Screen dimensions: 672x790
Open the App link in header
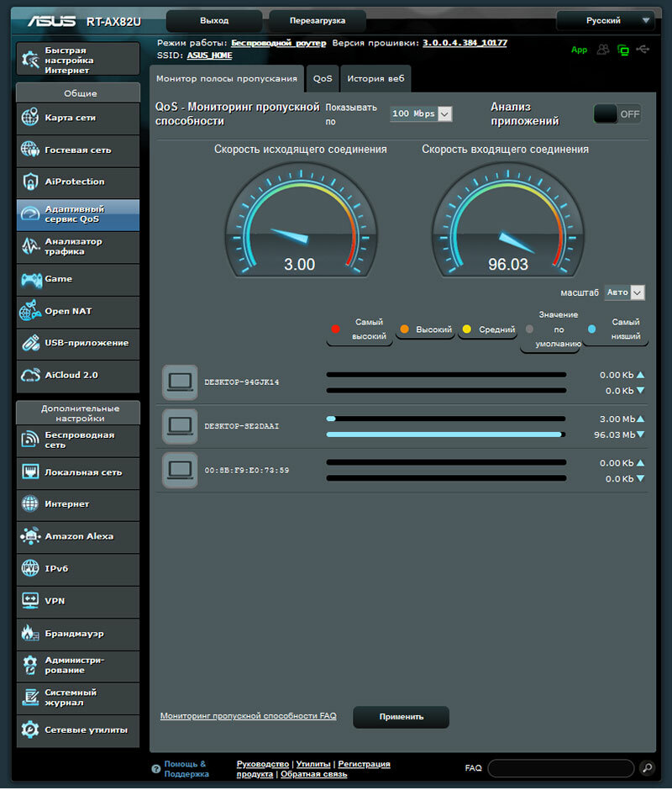[580, 50]
